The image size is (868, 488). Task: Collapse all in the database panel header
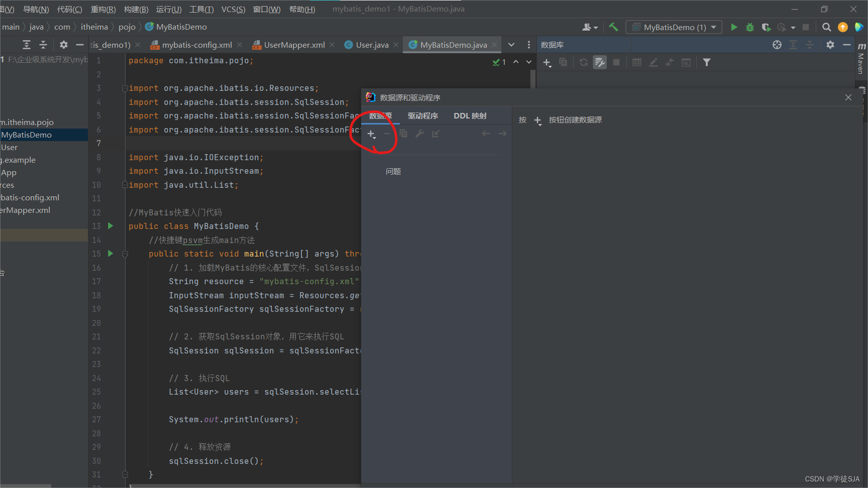tap(810, 45)
